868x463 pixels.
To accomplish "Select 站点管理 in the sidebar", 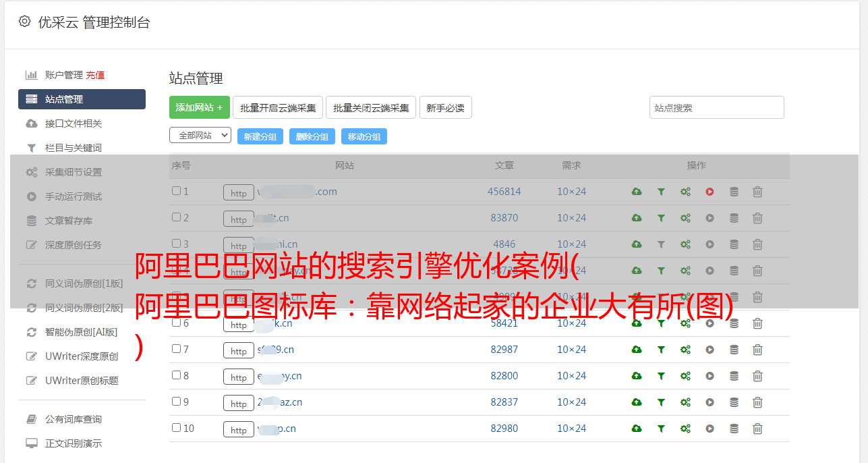I will (82, 99).
